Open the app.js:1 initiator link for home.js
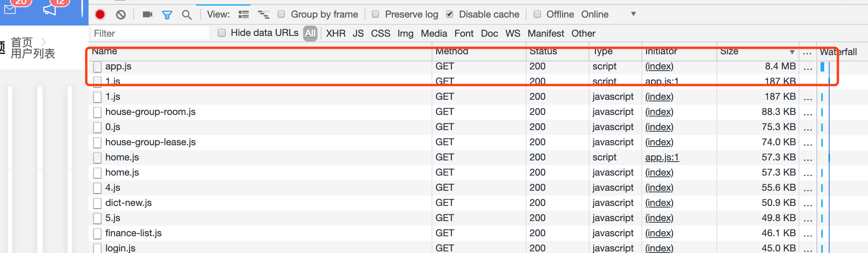868x253 pixels. point(662,157)
